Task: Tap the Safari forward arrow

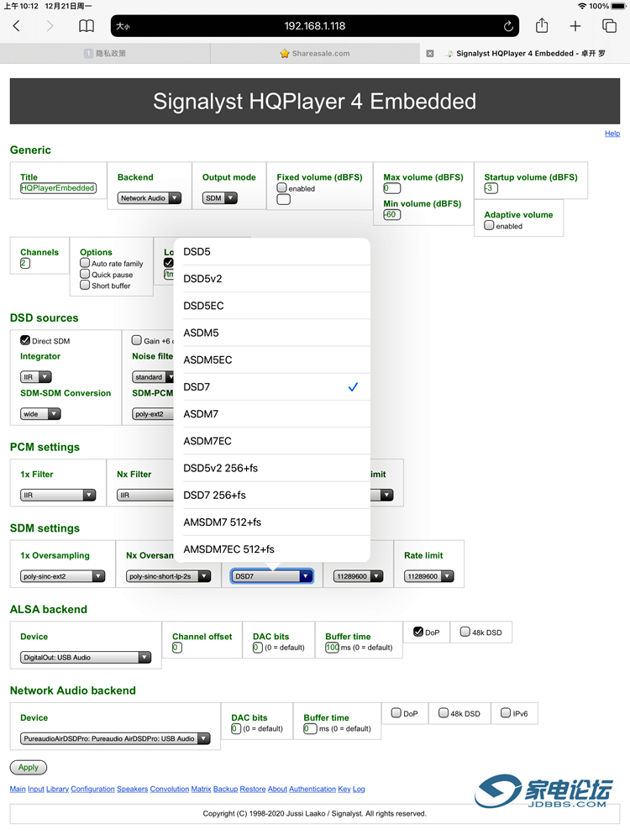Action: tap(50, 26)
